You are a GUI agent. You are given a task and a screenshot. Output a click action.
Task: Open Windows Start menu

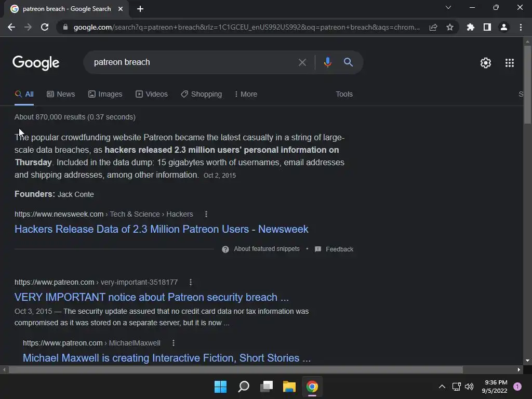[x=220, y=387]
